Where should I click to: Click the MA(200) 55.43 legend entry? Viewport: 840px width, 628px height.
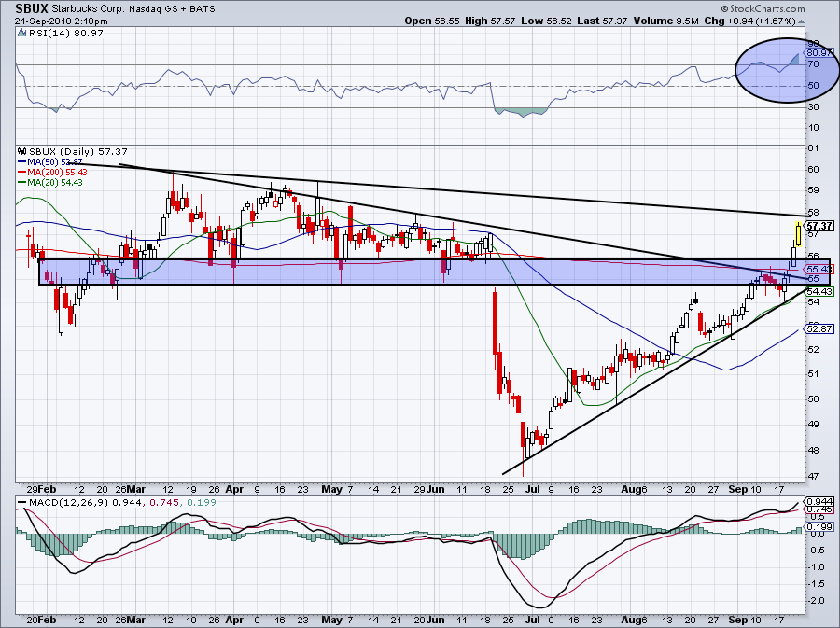(52, 173)
